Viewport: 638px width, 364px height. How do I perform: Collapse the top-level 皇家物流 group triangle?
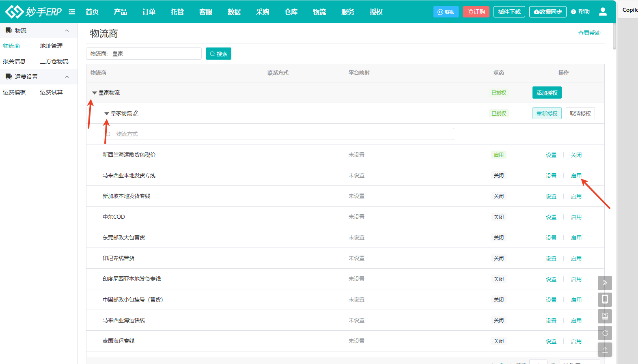click(94, 93)
